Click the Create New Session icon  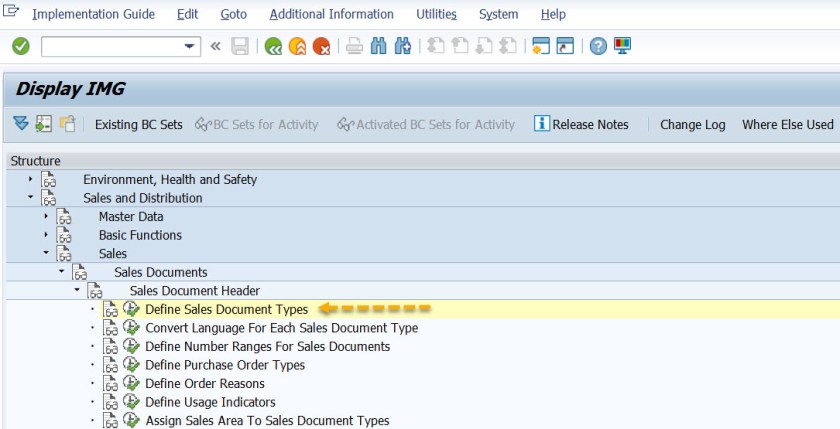[541, 47]
